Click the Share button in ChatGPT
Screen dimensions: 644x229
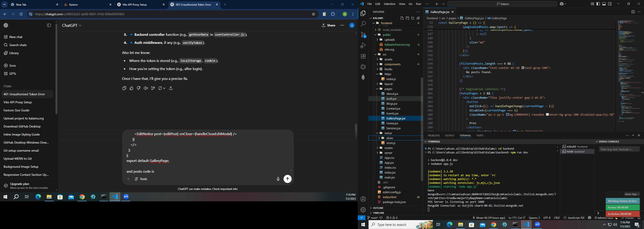tap(328, 25)
